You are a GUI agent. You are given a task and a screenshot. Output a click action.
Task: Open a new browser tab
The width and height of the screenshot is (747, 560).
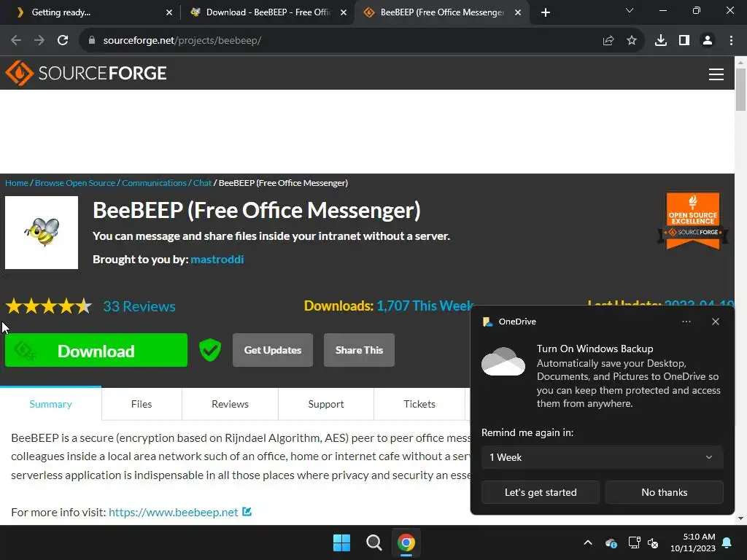546,12
